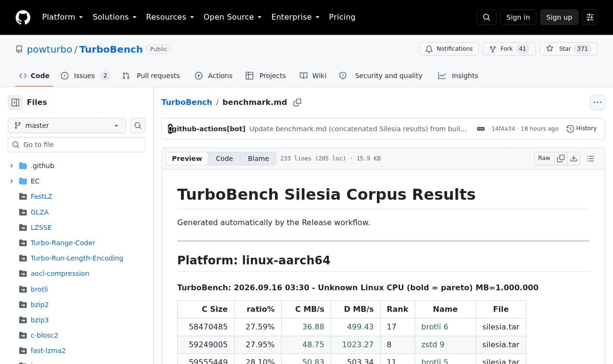Screen dimensions: 613x364
Task: Open the Open Source menu dropdown
Action: (x=233, y=17)
